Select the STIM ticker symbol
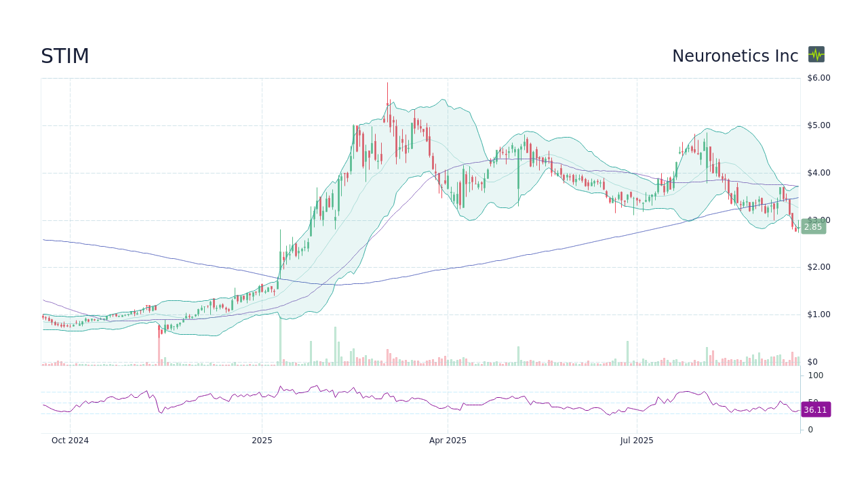Viewport: 868px width, 488px height. click(65, 56)
